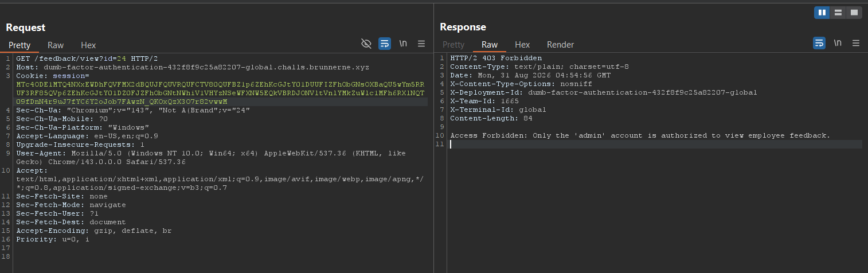Toggle \n newline display in Request pane
This screenshot has width=868, height=273.
click(403, 44)
